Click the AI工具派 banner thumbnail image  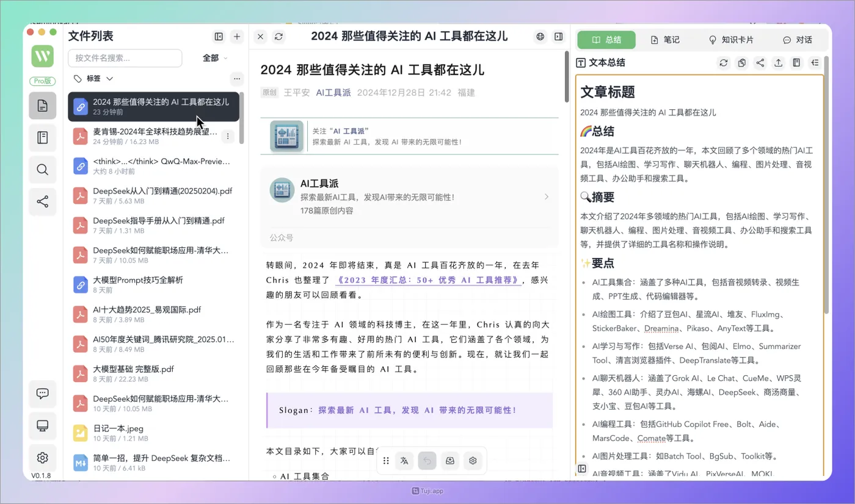(287, 136)
